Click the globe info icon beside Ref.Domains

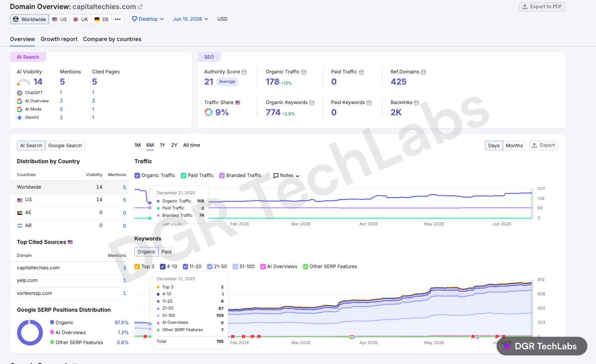coord(424,72)
